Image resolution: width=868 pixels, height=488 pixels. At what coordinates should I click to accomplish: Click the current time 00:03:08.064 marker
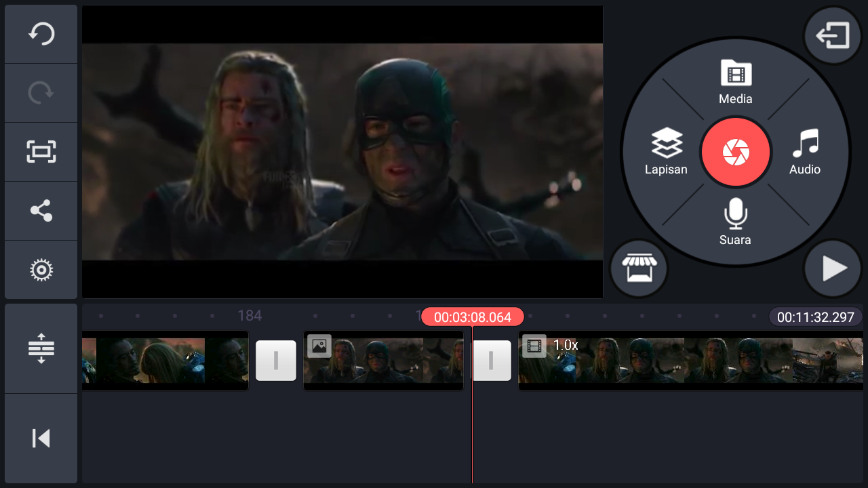tap(473, 317)
